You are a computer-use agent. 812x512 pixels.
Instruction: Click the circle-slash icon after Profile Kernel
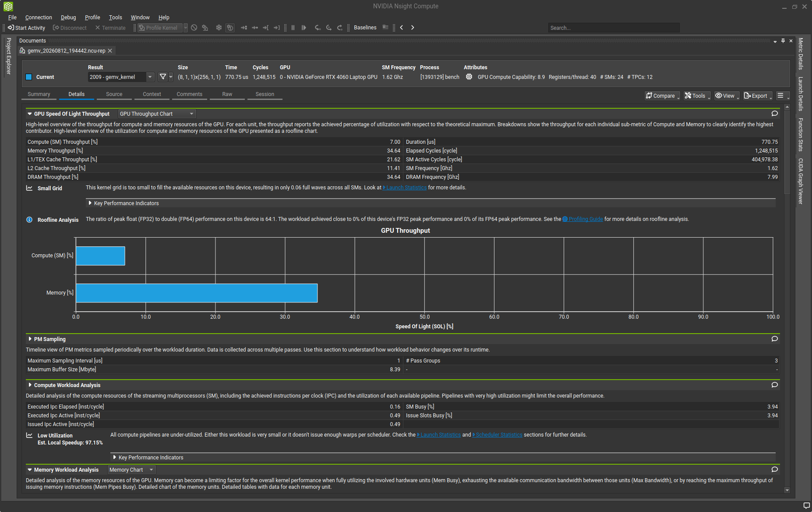click(x=194, y=28)
